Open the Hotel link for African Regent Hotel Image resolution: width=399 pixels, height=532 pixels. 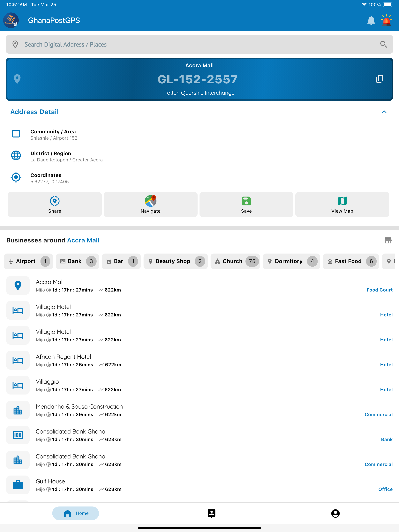[x=386, y=365]
